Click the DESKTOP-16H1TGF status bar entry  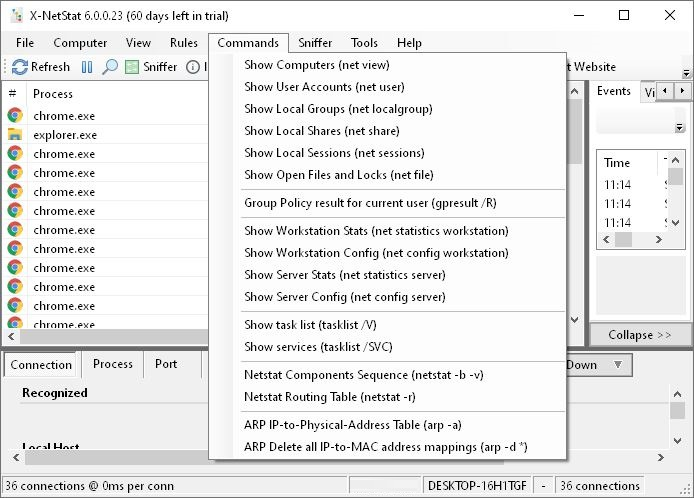(478, 486)
